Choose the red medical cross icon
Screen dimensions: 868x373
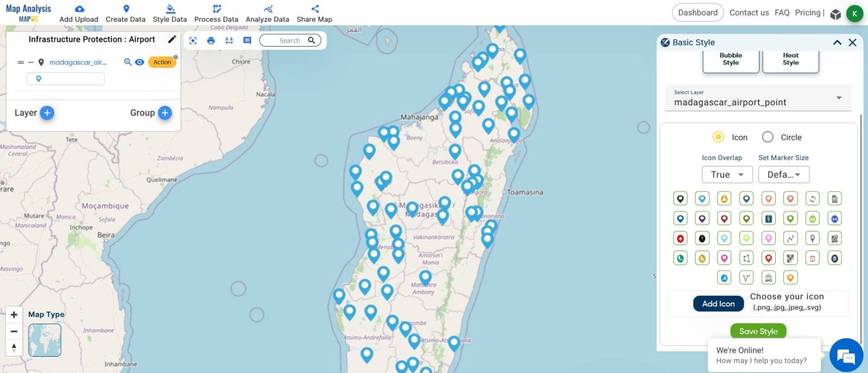[x=680, y=239]
